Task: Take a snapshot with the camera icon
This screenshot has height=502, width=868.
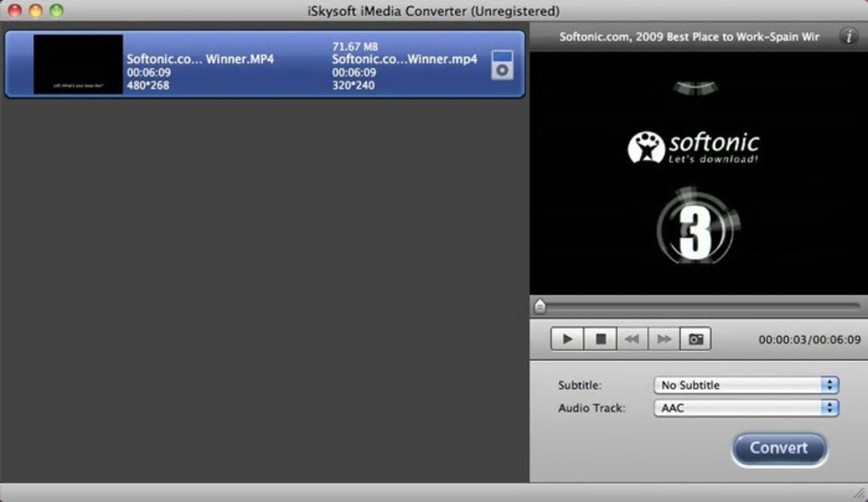Action: (x=695, y=339)
